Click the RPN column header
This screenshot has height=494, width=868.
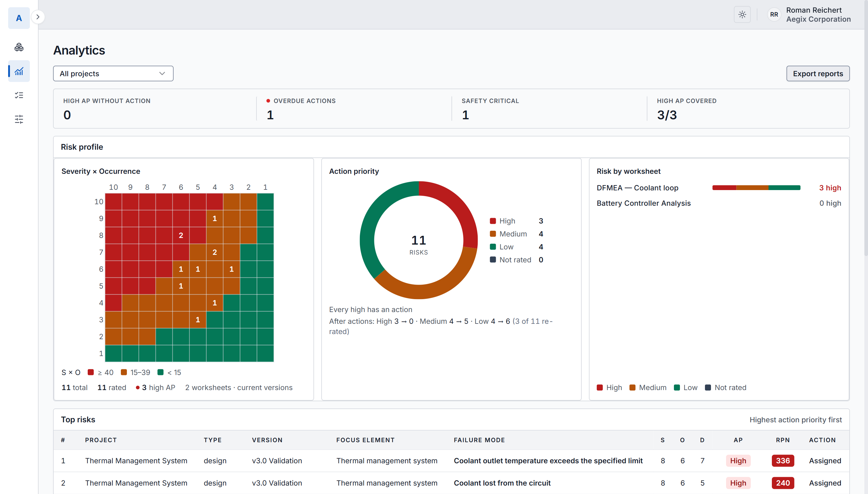click(x=782, y=440)
